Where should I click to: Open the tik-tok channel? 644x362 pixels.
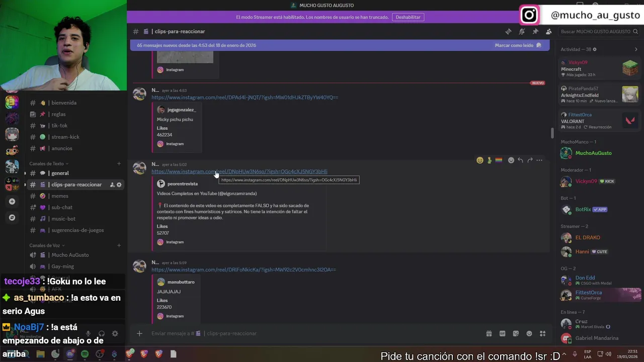(x=59, y=126)
